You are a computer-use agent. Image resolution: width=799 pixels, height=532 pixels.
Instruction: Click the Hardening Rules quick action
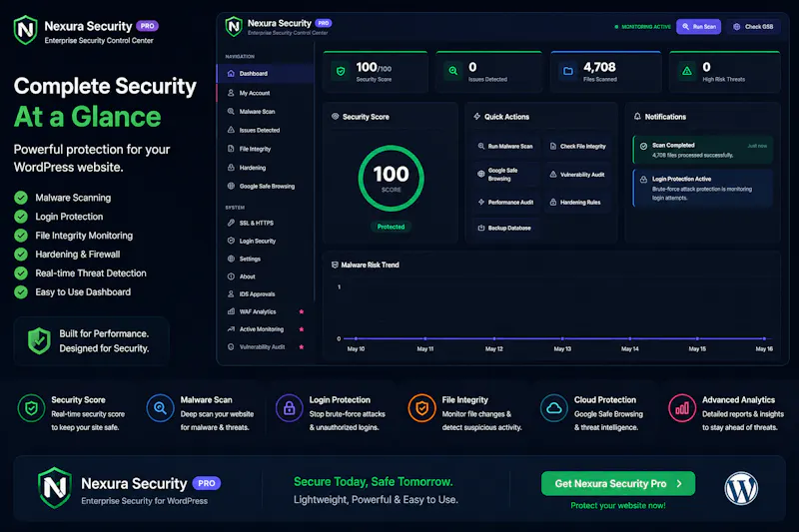point(578,202)
